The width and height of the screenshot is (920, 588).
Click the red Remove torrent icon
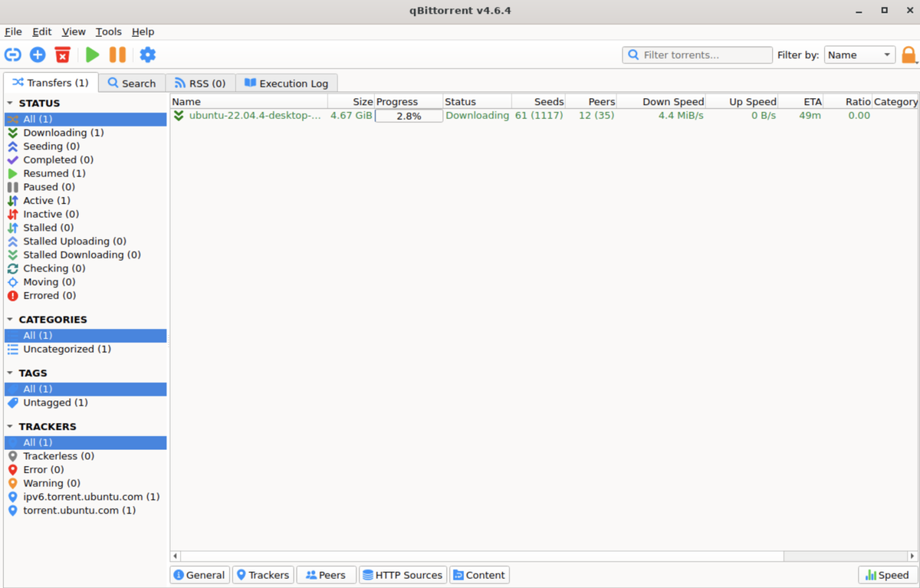click(63, 54)
